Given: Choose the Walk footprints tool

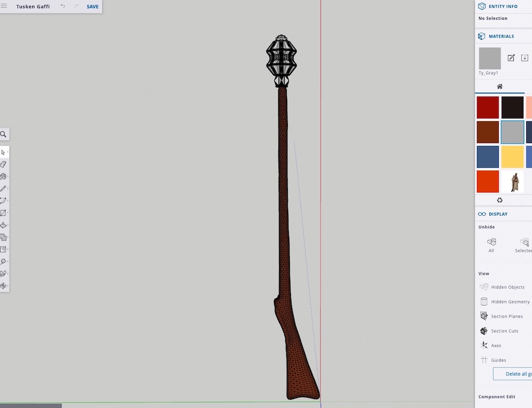Looking at the screenshot, I should tap(4, 273).
